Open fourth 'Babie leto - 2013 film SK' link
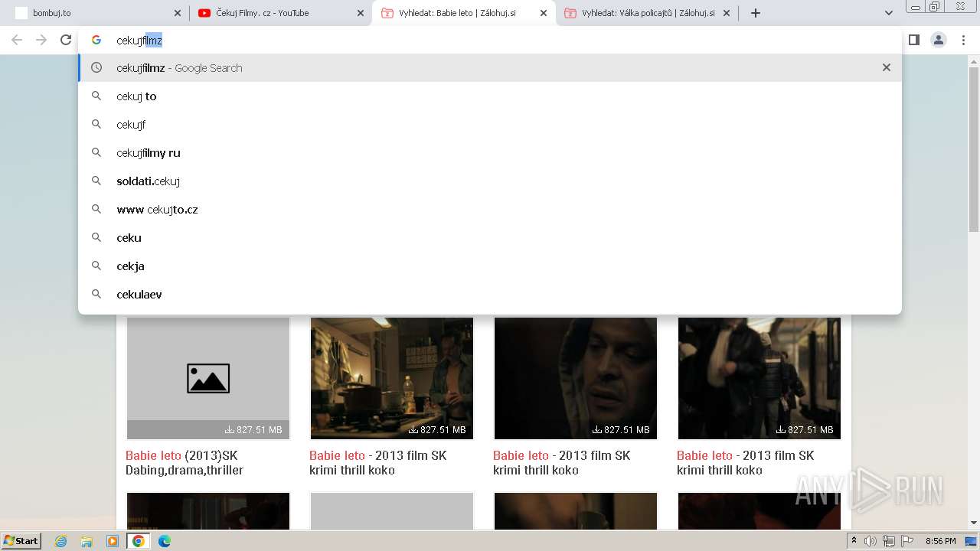This screenshot has height=551, width=980. [x=746, y=463]
